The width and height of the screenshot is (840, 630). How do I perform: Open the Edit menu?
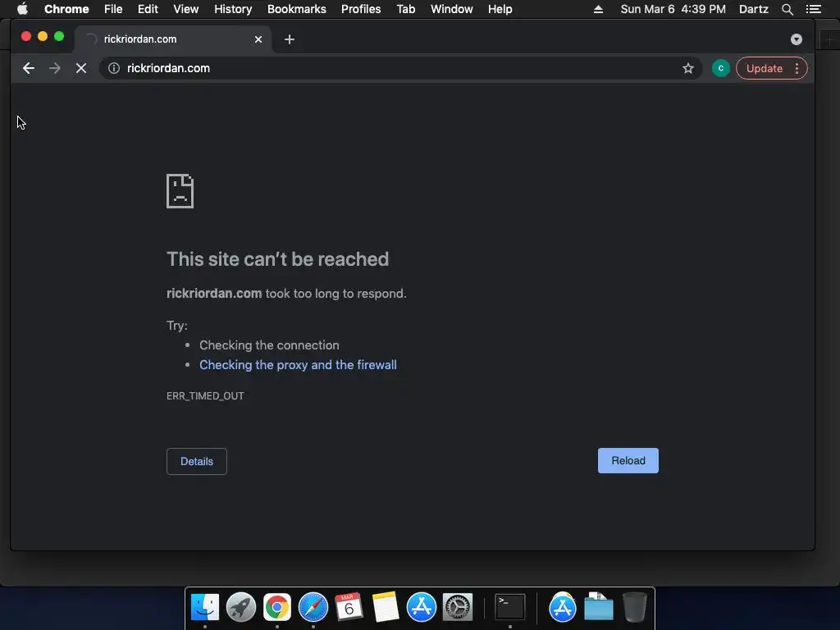(148, 9)
